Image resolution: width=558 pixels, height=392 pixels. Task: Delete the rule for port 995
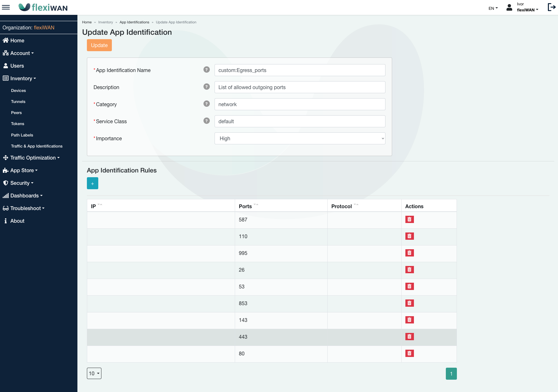tap(409, 253)
